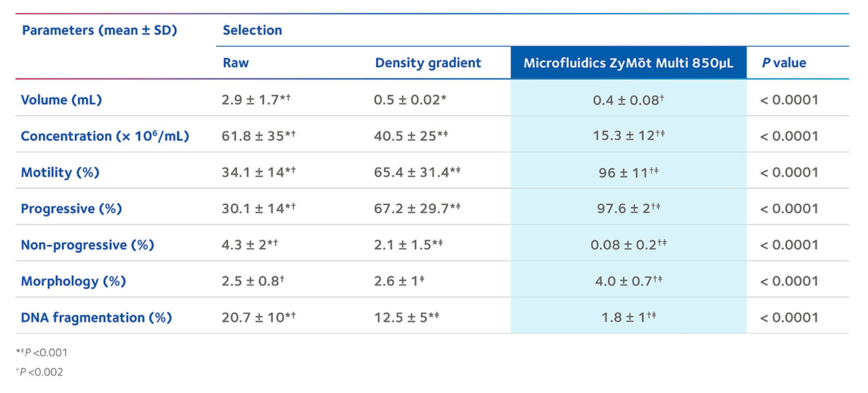Click the P value column header

[784, 63]
